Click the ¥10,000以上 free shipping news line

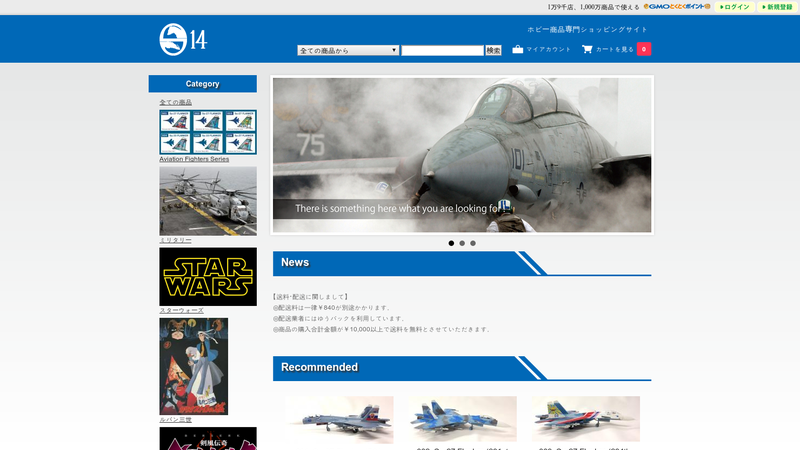coord(382,330)
